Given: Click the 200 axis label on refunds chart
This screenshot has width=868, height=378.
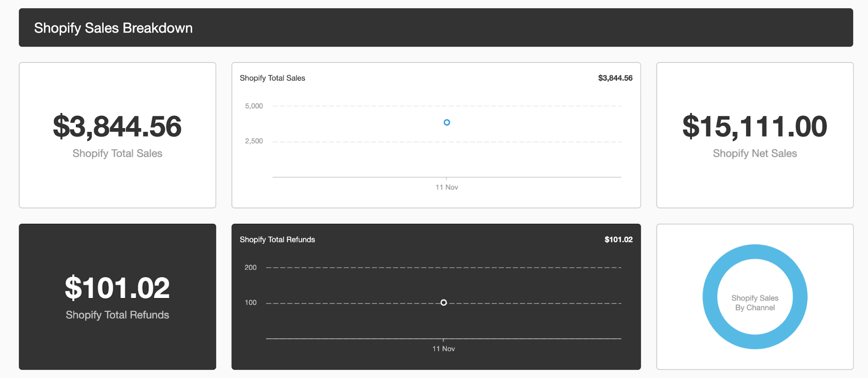Looking at the screenshot, I should pos(251,268).
